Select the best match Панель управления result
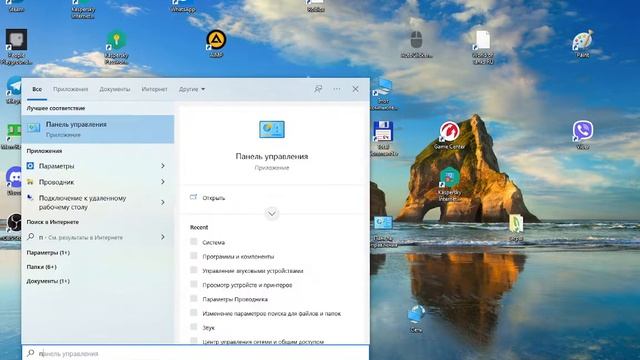This screenshot has height=360, width=640. 98,129
